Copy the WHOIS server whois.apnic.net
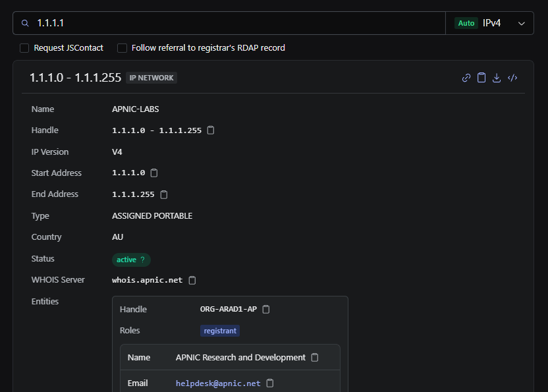548x392 pixels. pos(192,280)
